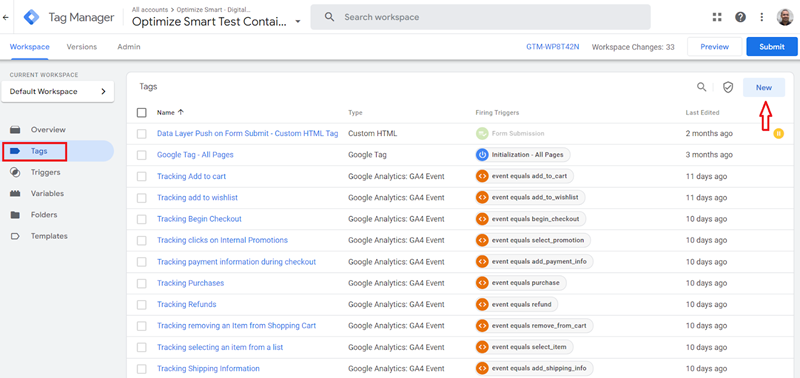Open the GTM-WP8T42N container ID link
The width and height of the screenshot is (800, 378).
[553, 46]
